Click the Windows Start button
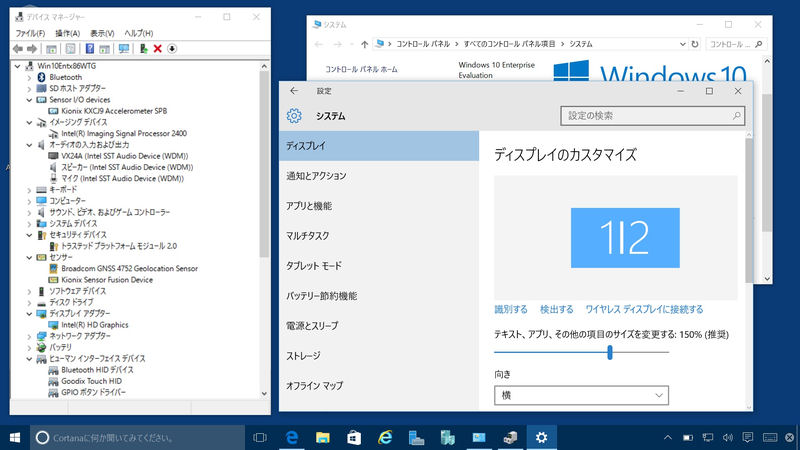The image size is (800, 450). coord(15,437)
